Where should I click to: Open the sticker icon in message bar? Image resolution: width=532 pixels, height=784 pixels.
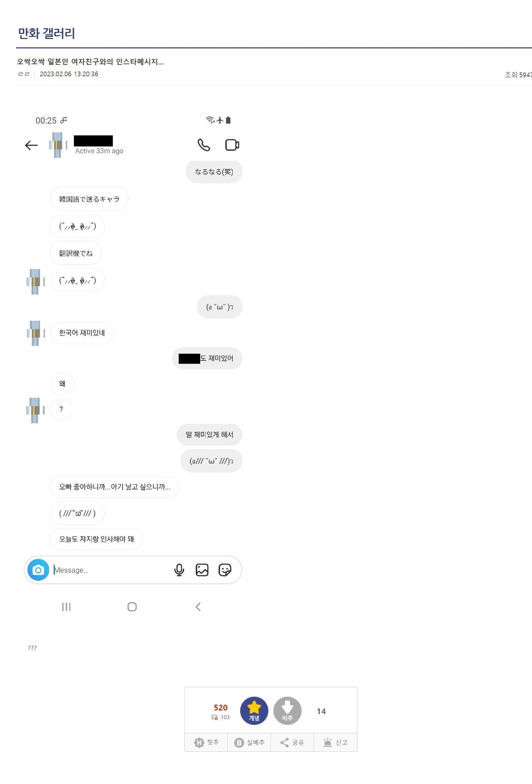point(225,570)
